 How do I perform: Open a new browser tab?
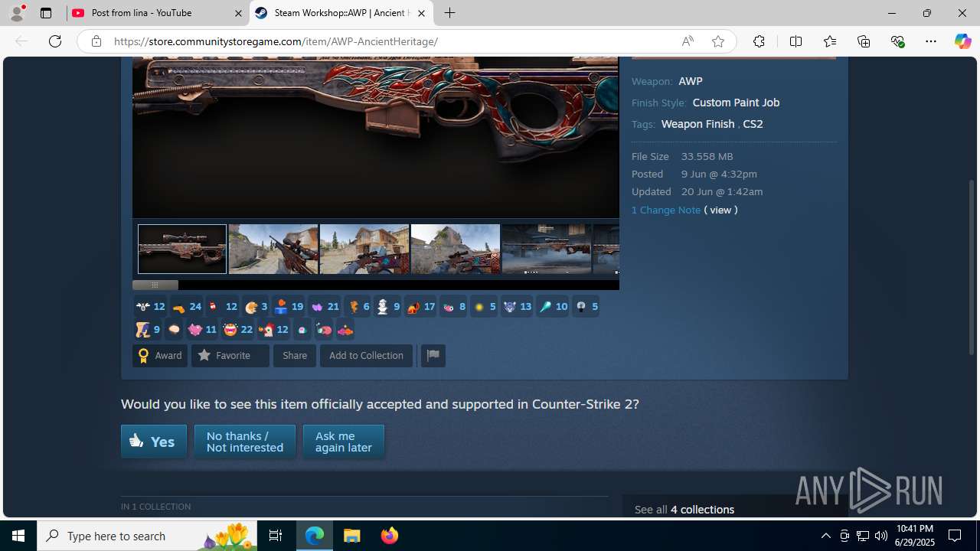(450, 13)
